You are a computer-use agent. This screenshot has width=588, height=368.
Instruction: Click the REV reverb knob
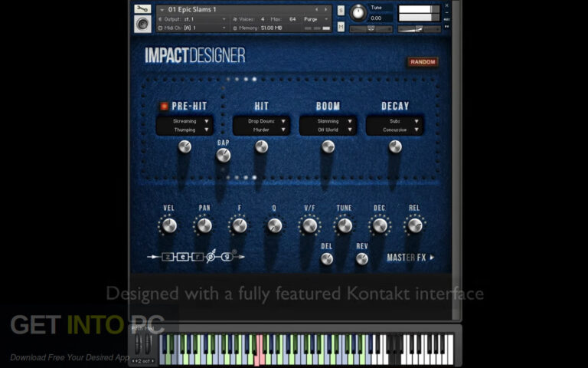pyautogui.click(x=362, y=258)
